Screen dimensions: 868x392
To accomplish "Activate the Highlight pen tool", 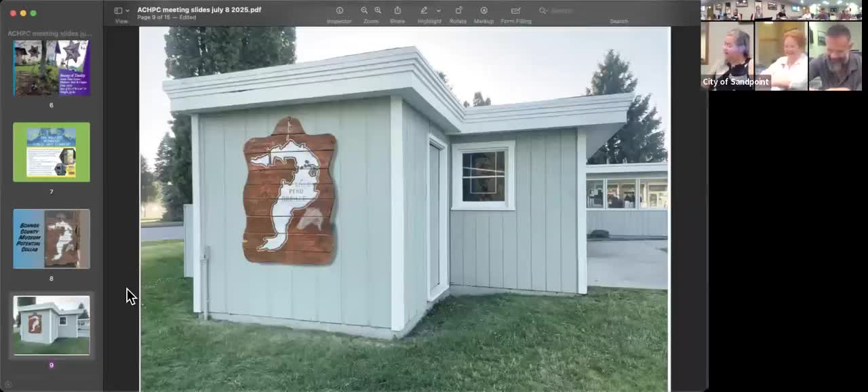I will pos(425,10).
